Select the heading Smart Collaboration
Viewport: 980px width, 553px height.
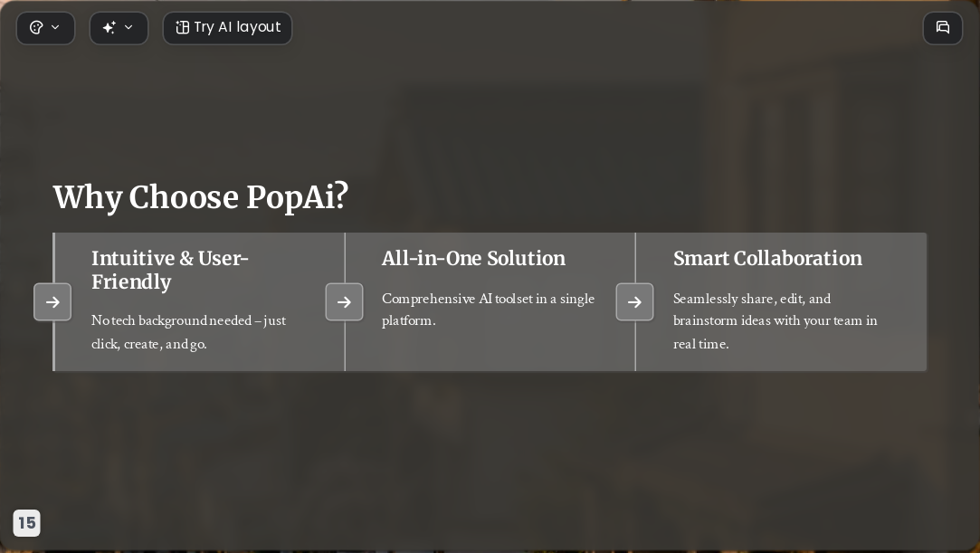pos(767,258)
